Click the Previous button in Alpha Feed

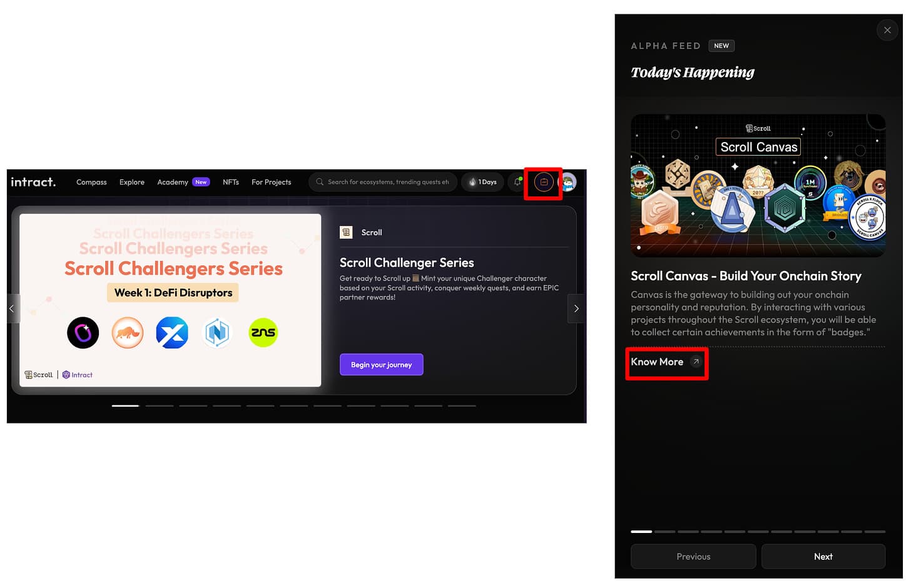tap(693, 557)
